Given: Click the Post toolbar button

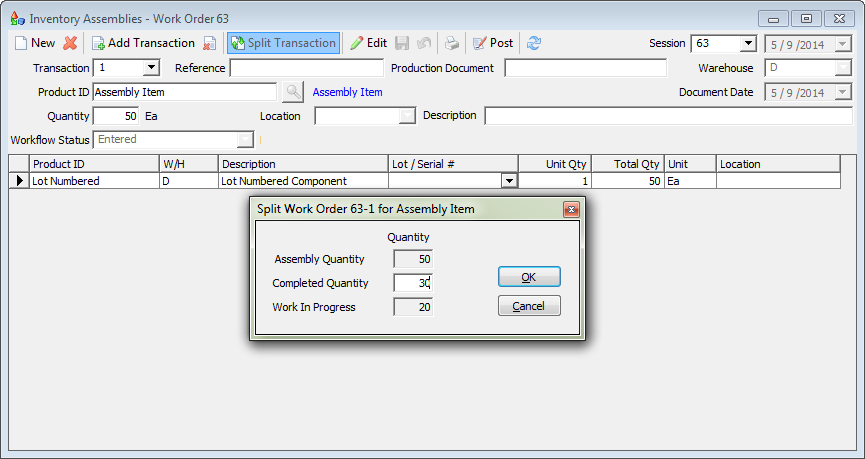Looking at the screenshot, I should [x=493, y=43].
